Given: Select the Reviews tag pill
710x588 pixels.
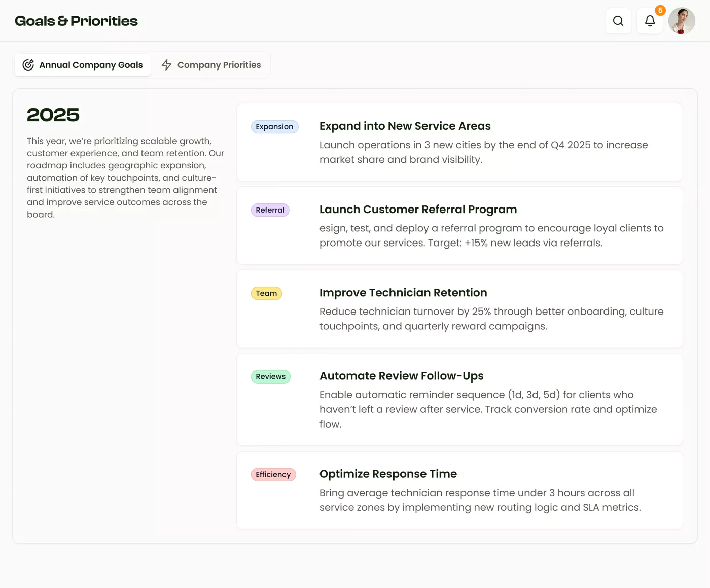Looking at the screenshot, I should [270, 376].
